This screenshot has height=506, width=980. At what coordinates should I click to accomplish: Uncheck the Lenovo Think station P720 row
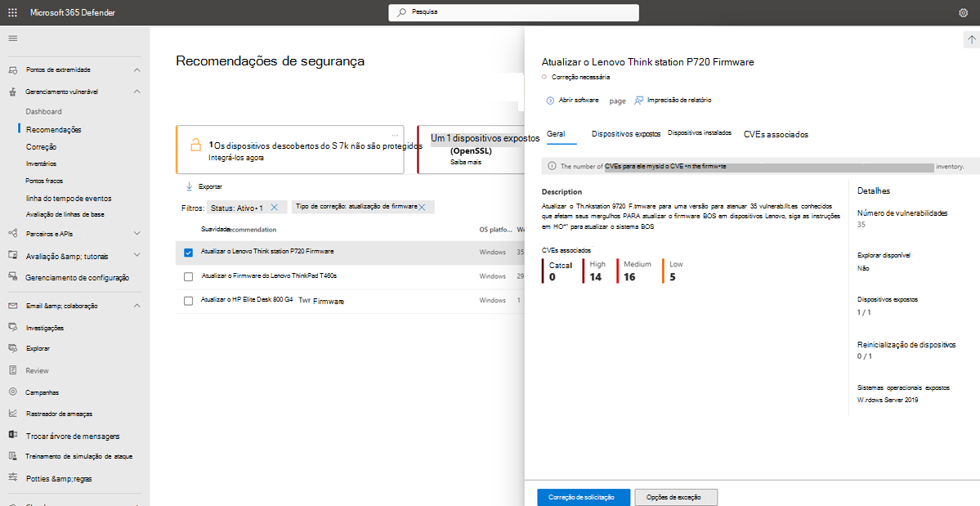coord(186,252)
